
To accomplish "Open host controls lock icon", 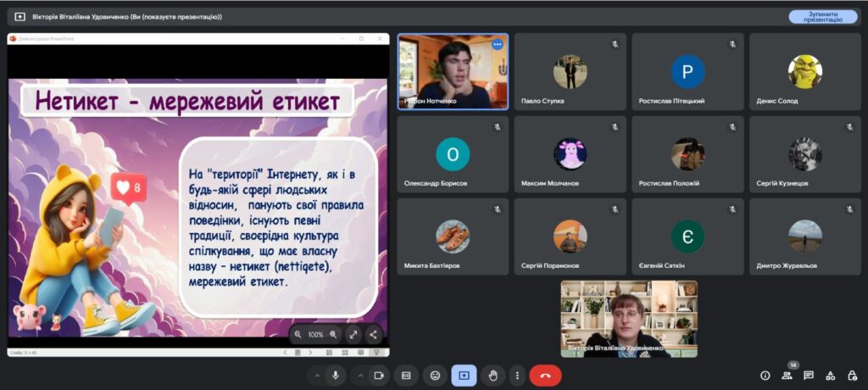I will 851,375.
